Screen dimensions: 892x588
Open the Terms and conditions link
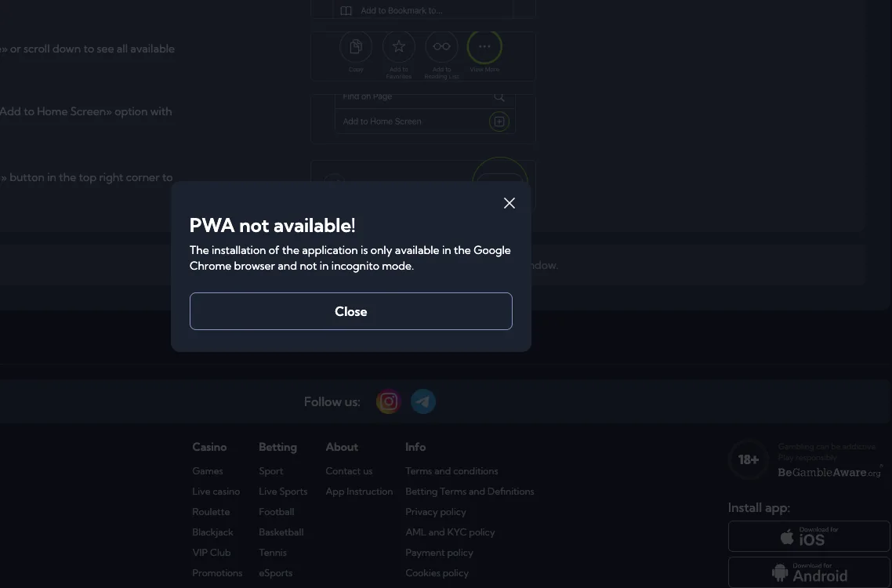[451, 470]
